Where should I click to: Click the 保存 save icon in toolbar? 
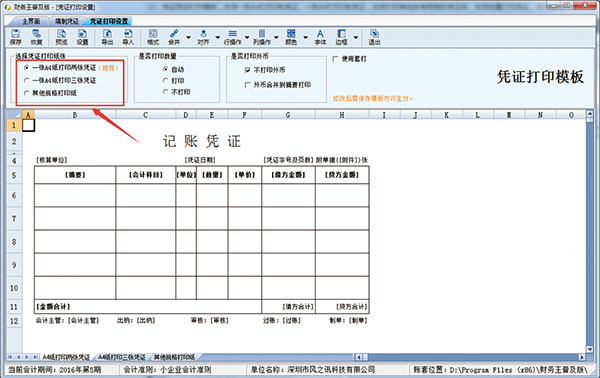(x=15, y=37)
